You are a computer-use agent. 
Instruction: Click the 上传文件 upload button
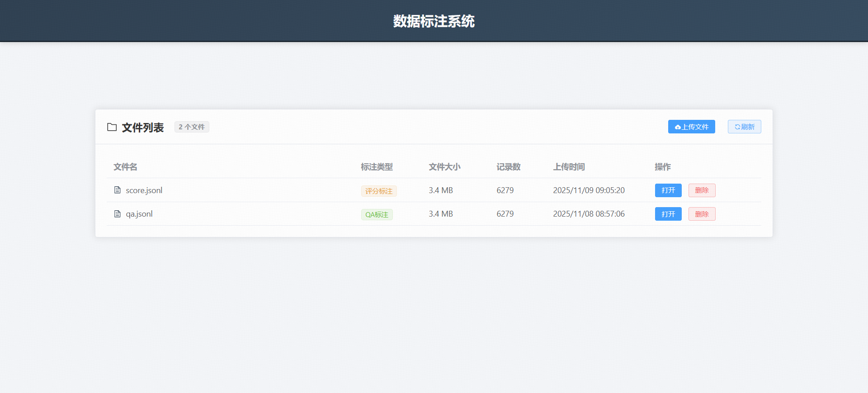(x=691, y=127)
